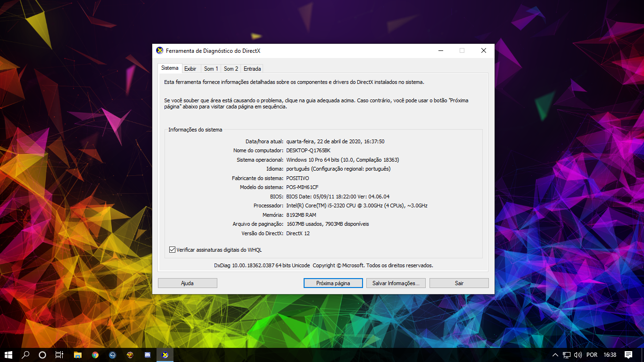Viewport: 644px width, 362px height.
Task: Open the network status tray icon
Action: click(566, 355)
